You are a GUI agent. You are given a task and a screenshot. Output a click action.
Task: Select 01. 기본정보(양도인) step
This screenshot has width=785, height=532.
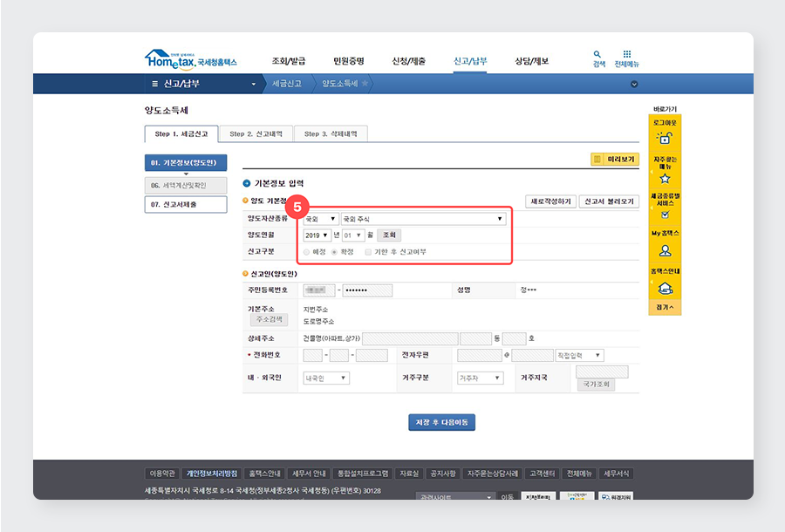(186, 163)
